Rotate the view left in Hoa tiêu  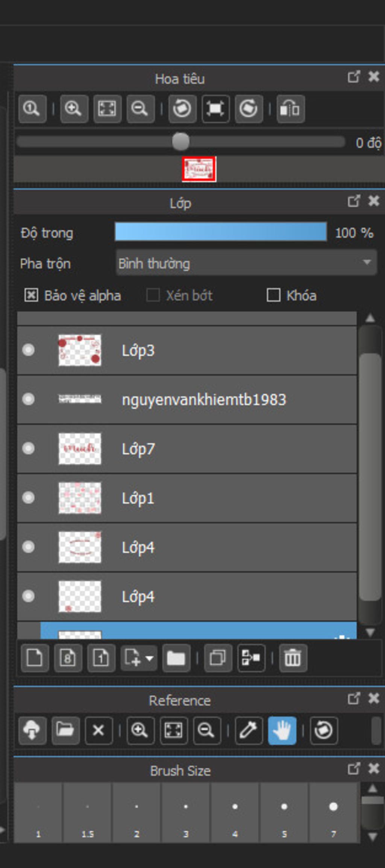(182, 109)
